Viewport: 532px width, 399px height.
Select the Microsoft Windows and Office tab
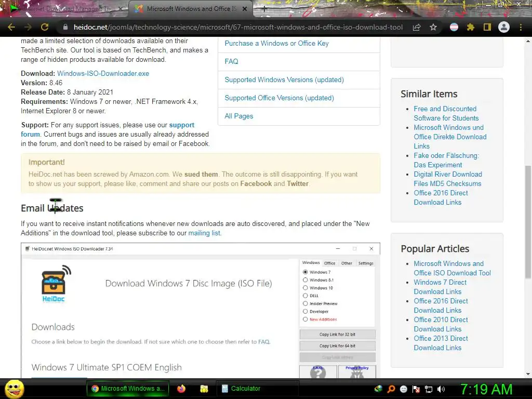point(191,9)
